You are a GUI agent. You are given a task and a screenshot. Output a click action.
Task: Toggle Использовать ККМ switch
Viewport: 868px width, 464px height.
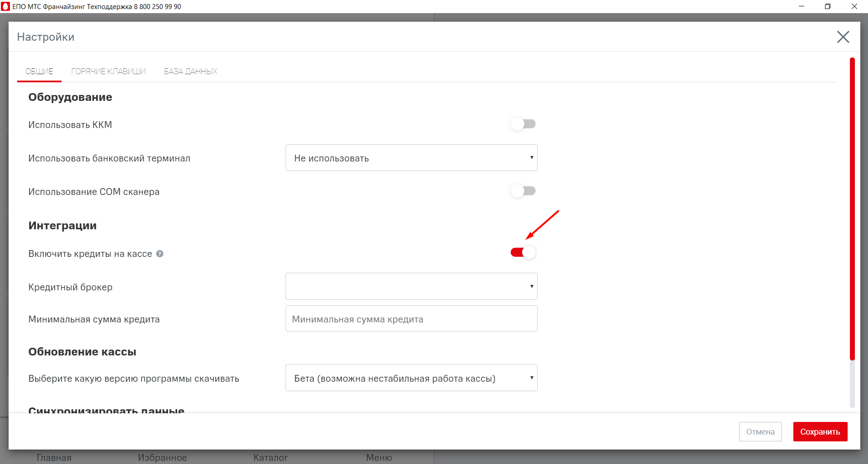pyautogui.click(x=523, y=124)
